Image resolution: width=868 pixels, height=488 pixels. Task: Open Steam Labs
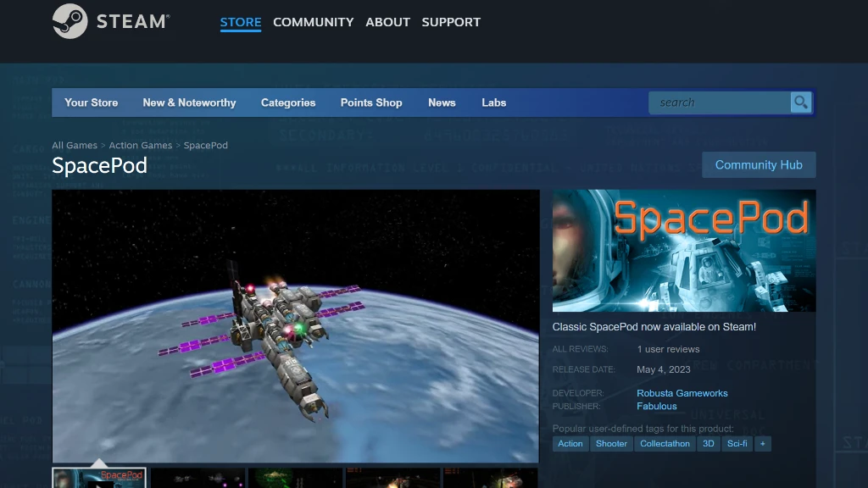[493, 103]
